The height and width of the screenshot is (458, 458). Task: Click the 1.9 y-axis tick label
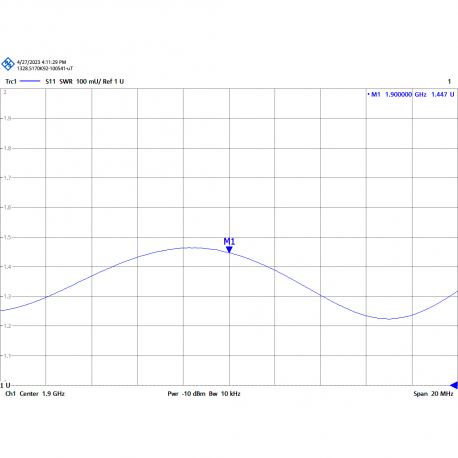click(7, 118)
